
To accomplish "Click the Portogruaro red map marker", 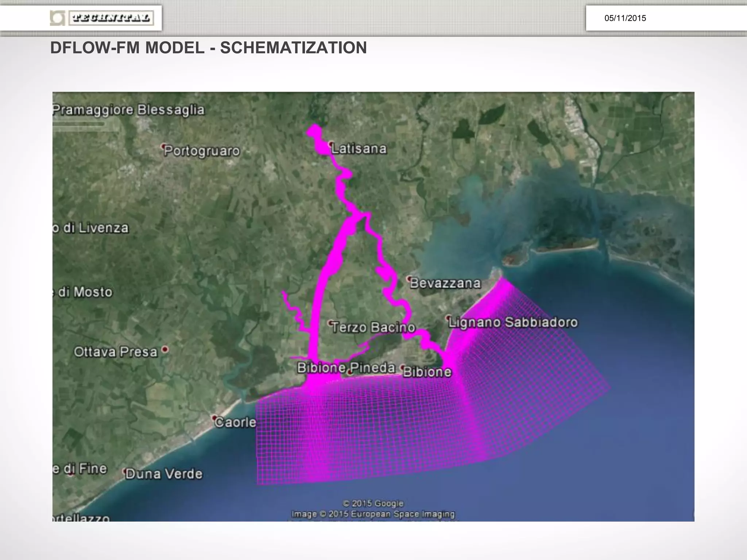I will coord(163,146).
